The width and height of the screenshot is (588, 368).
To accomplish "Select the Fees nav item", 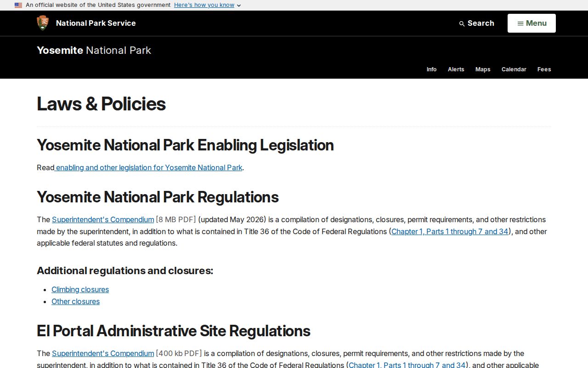I will click(x=544, y=69).
